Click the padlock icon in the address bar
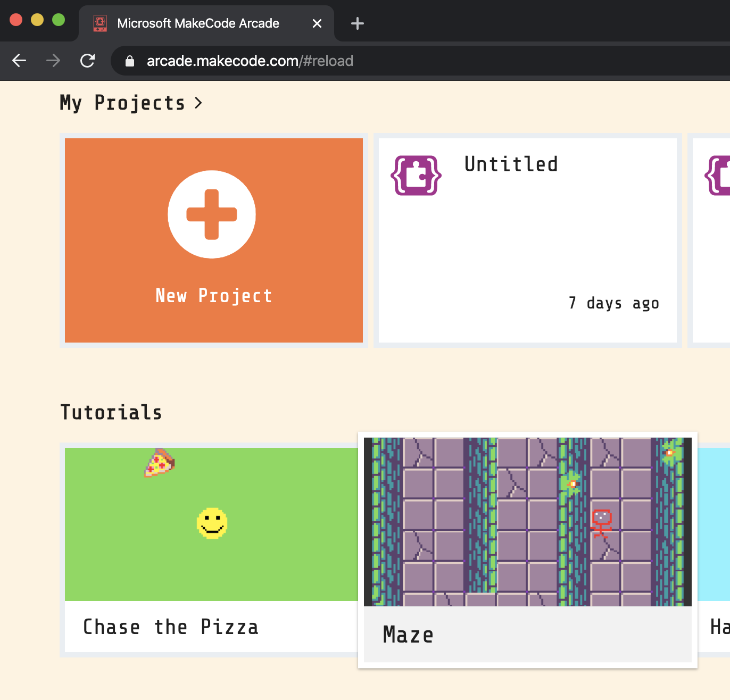730x700 pixels. coord(129,61)
